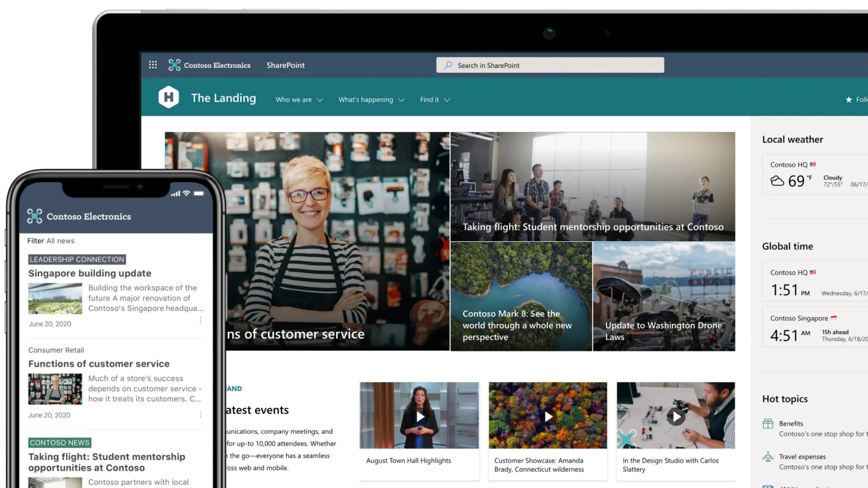The image size is (868, 488).
Task: Open Singapore building update headline on the phone
Action: 90,273
